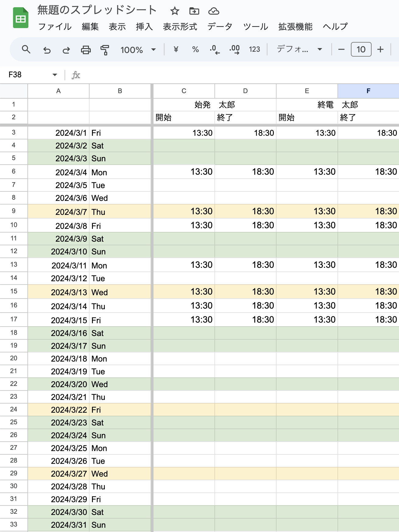Click the cloud save status icon
This screenshot has width=399, height=532.
pos(214,11)
